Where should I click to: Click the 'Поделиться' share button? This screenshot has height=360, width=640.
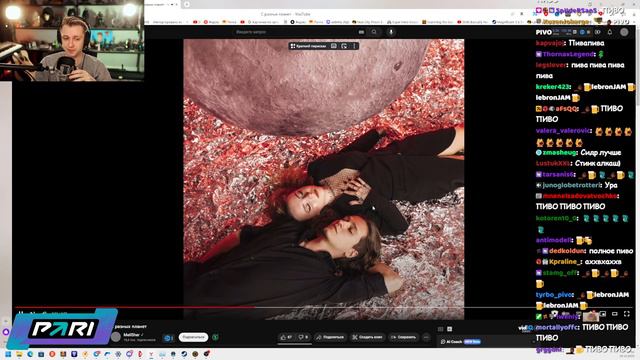(331, 337)
